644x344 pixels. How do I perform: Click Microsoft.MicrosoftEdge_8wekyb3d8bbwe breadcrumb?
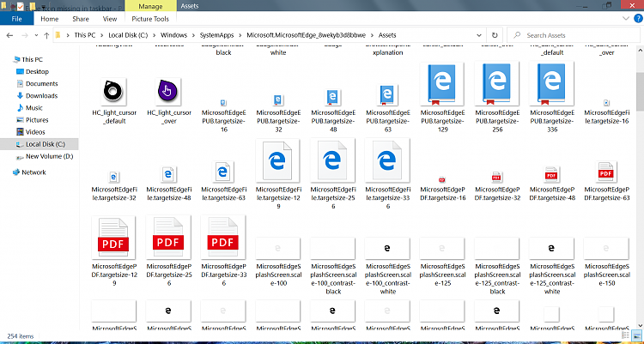point(306,35)
